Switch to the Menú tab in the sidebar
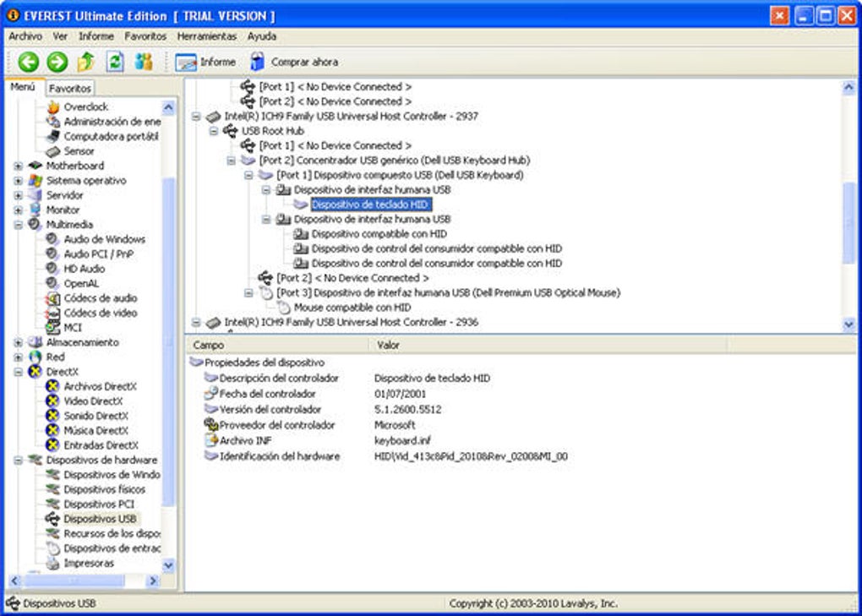Image resolution: width=862 pixels, height=616 pixels. [23, 87]
